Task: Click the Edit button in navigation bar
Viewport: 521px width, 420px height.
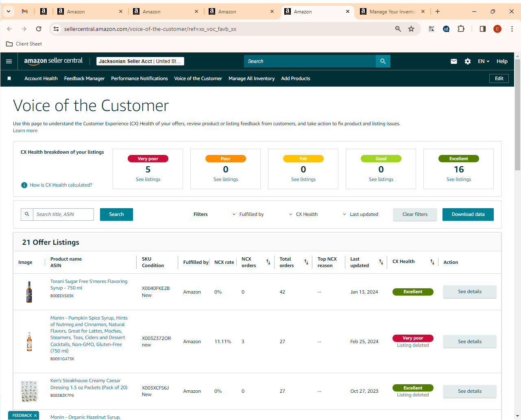Action: 499,78
